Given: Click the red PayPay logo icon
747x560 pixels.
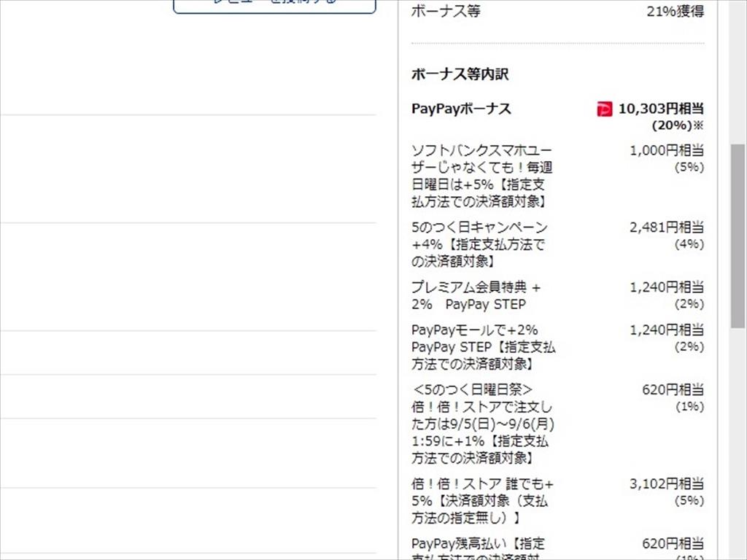Looking at the screenshot, I should [604, 109].
